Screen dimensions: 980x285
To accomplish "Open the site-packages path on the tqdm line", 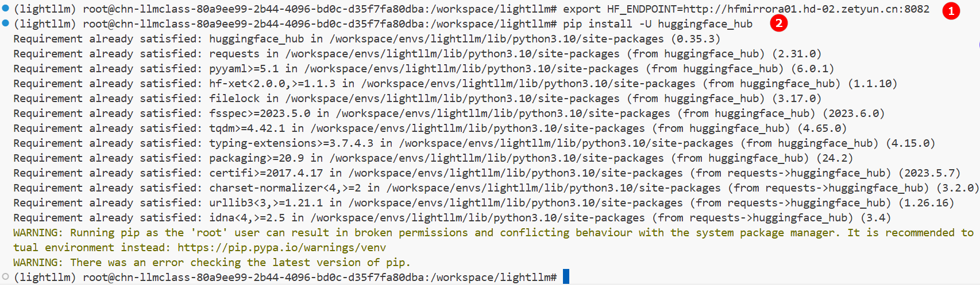I will point(477,128).
